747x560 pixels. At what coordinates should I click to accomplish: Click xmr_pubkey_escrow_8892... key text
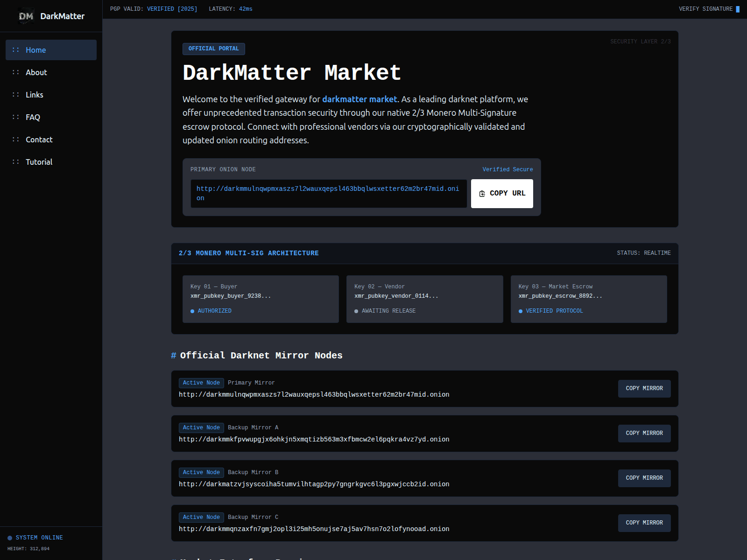point(560,296)
